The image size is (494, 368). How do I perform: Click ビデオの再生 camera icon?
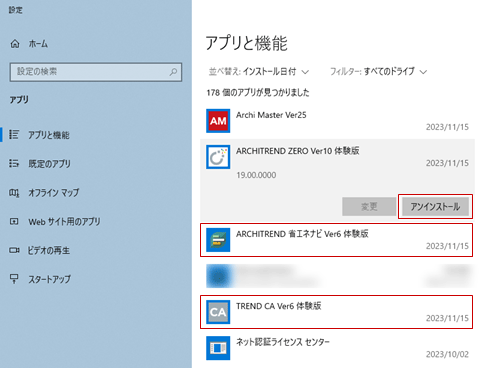(14, 250)
